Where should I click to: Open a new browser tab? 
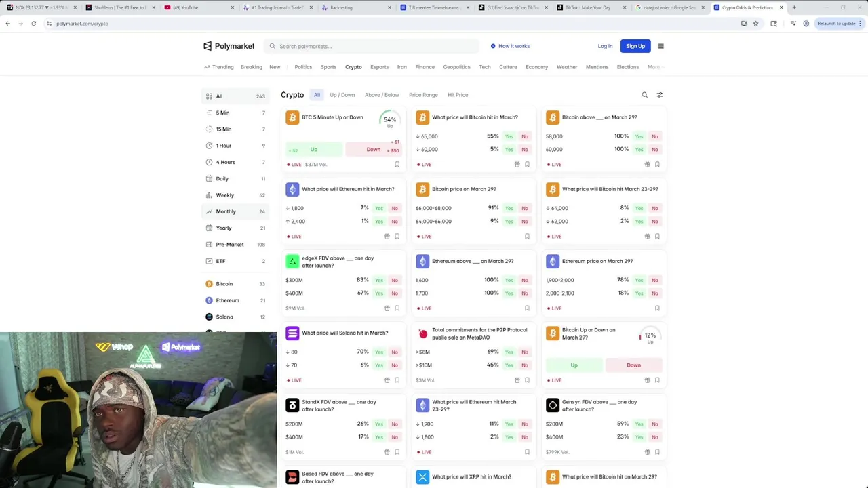[x=794, y=7]
